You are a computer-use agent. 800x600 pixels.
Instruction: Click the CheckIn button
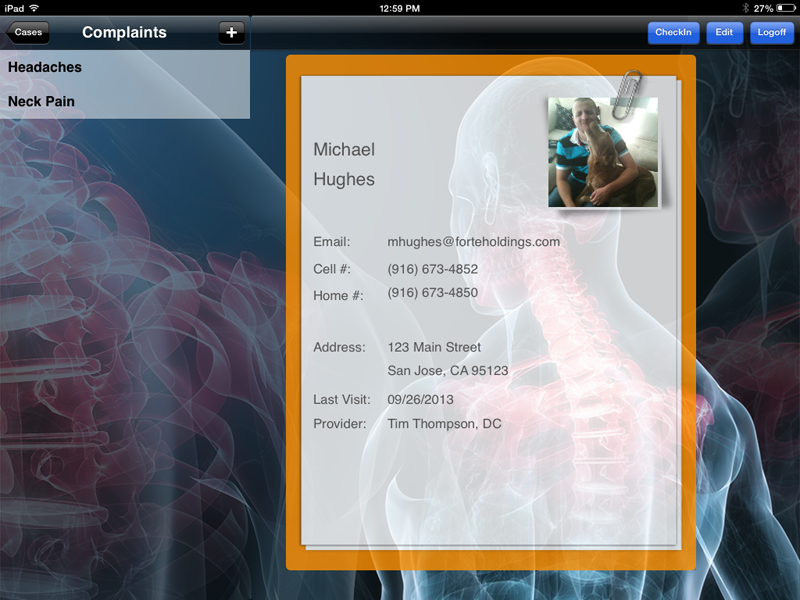point(673,33)
